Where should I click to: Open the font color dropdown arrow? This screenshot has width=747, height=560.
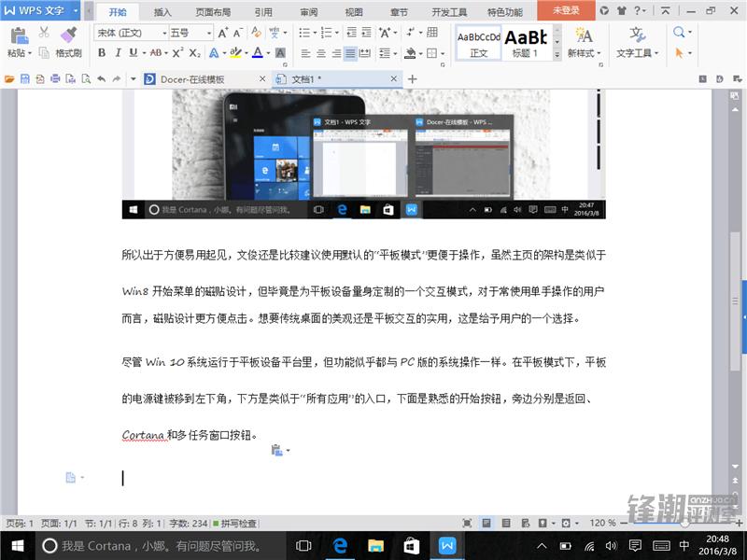(267, 54)
